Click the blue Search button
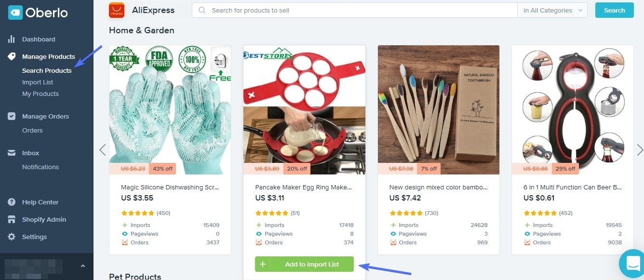 pos(614,10)
